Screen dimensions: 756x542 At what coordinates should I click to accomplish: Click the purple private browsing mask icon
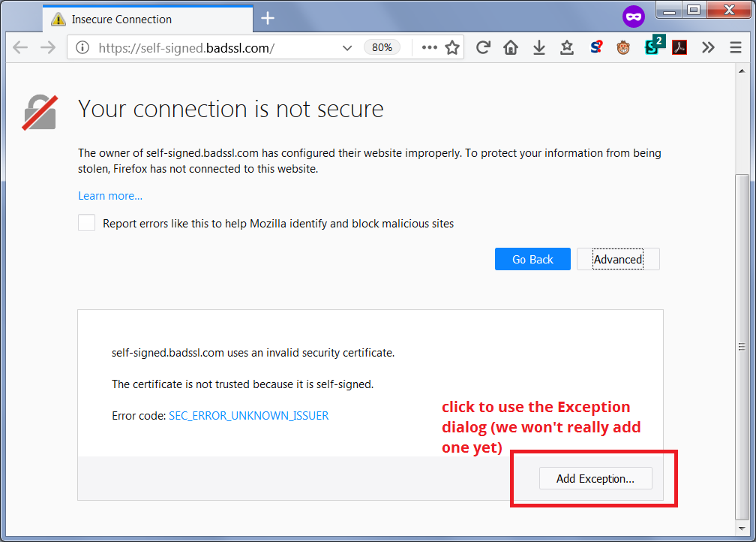tap(634, 17)
